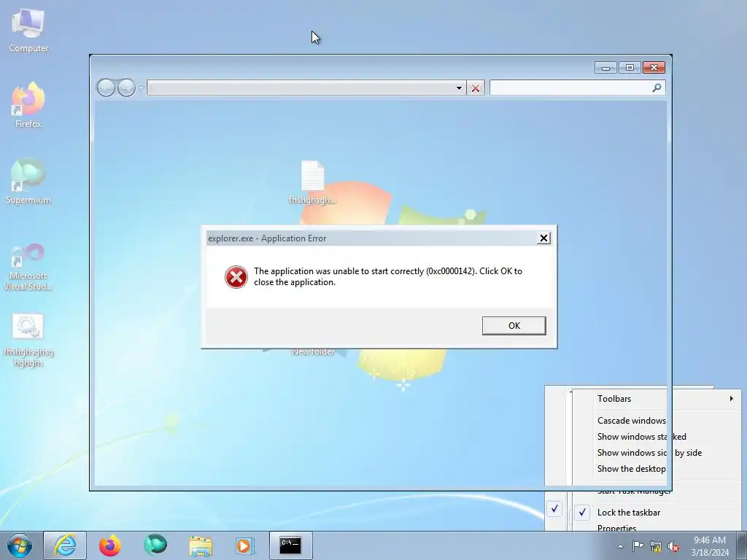Toggle Lock the taskbar
This screenshot has height=560, width=747.
[x=657, y=513]
